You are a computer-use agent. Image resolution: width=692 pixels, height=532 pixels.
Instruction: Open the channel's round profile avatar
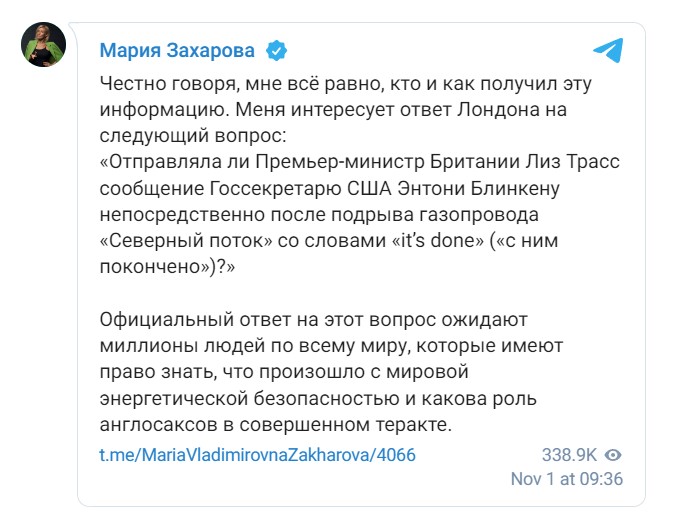44,46
